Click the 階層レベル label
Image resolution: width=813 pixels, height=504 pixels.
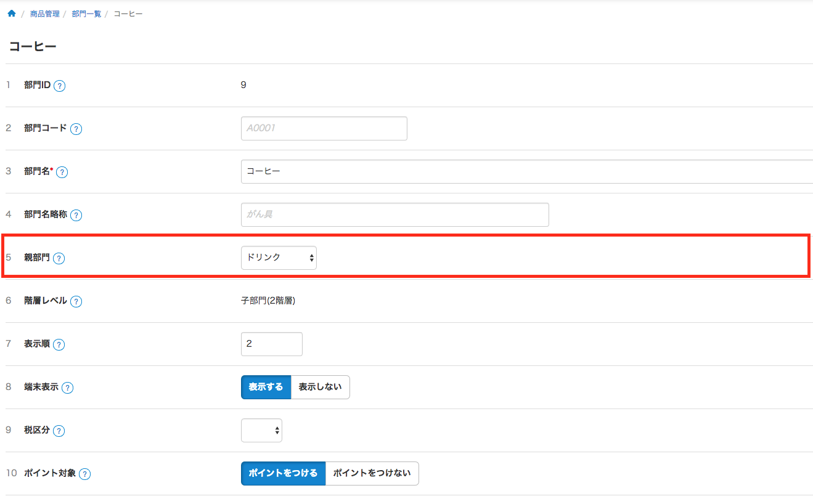(46, 301)
